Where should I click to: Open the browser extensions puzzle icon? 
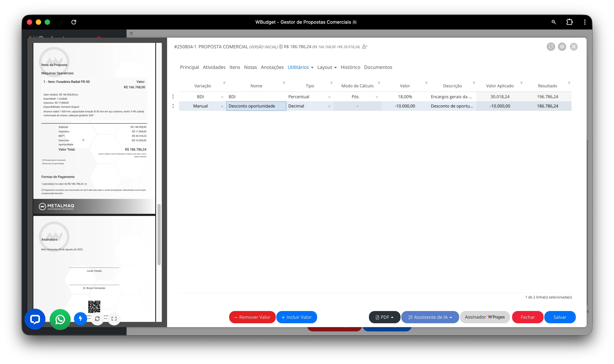[569, 22]
